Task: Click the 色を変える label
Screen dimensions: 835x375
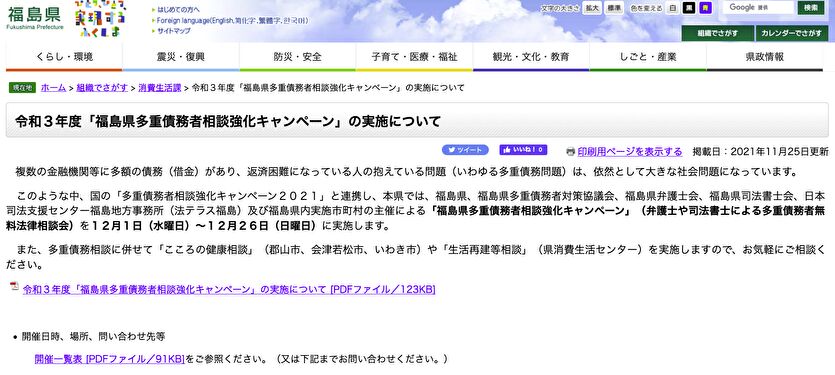Action: point(646,9)
